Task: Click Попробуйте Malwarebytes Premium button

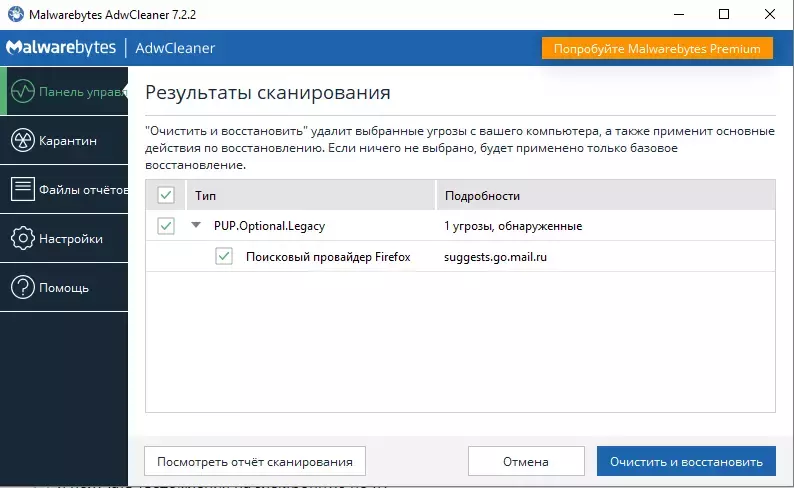Action: [x=657, y=48]
